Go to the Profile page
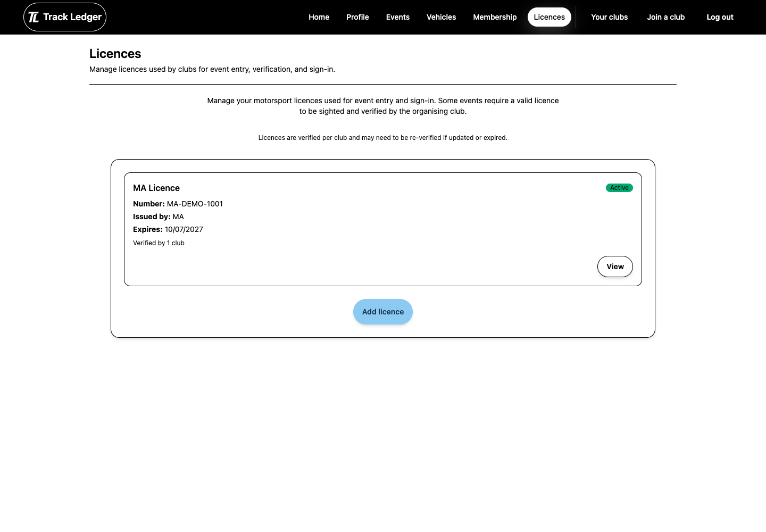Image resolution: width=766 pixels, height=532 pixels. click(357, 17)
